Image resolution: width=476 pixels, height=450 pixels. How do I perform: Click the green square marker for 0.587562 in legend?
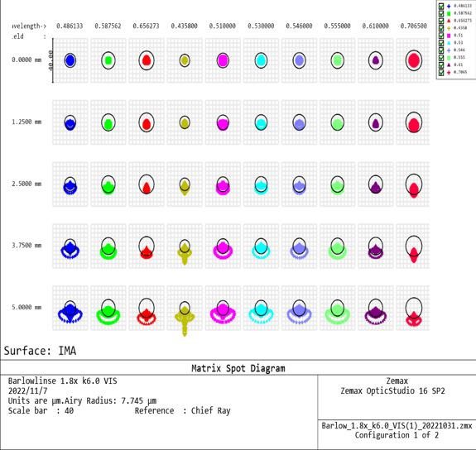click(449, 13)
